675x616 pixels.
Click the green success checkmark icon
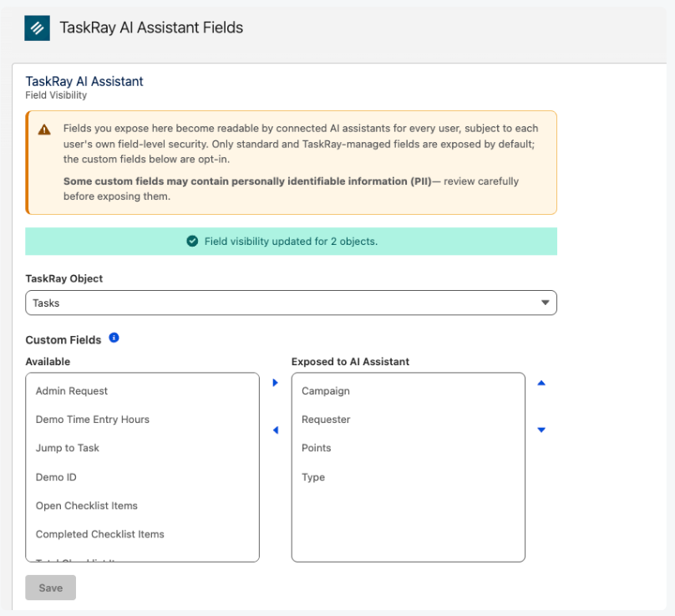192,242
